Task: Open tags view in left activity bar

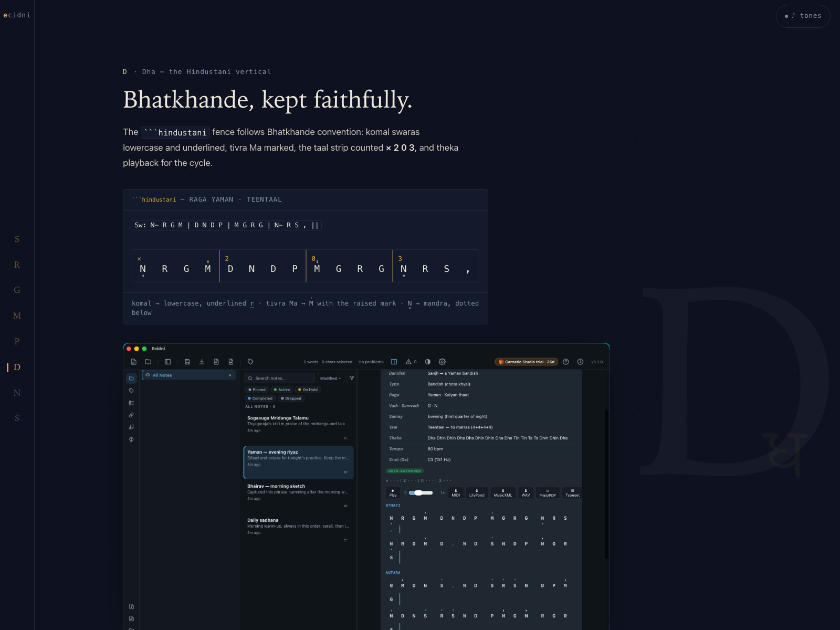Action: tap(131, 391)
